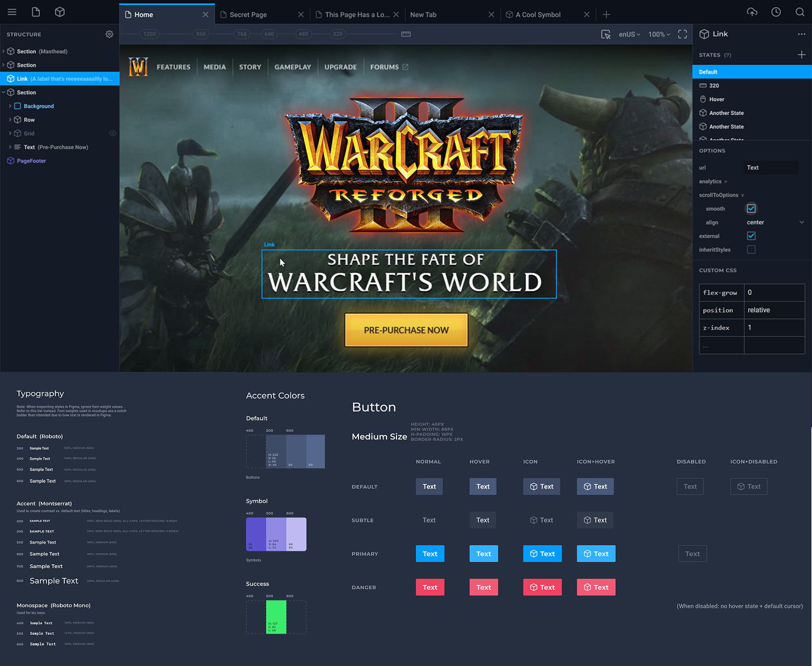
Task: Activate the element inspector cursor tool
Action: click(x=606, y=34)
